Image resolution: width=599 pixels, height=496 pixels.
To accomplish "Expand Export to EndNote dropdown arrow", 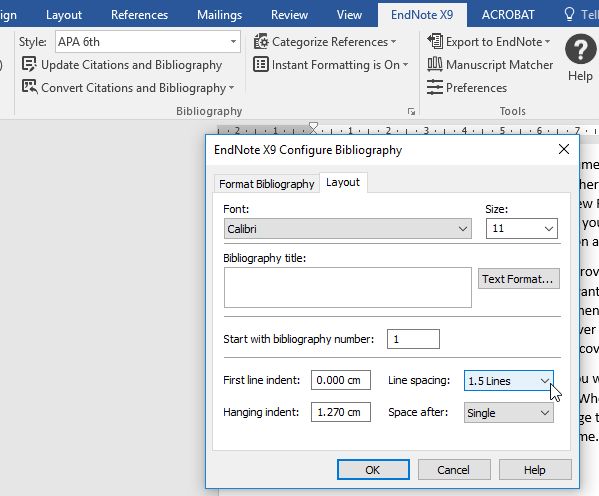I will point(547,42).
